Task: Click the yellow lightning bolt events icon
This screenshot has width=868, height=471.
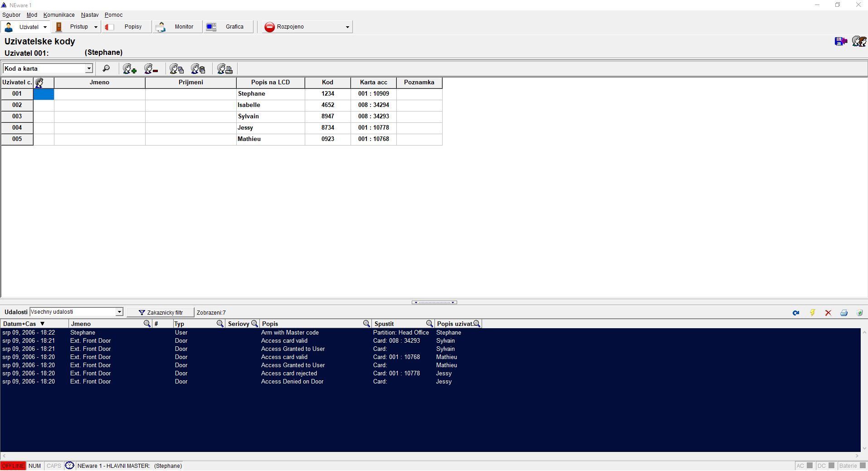Action: 812,313
